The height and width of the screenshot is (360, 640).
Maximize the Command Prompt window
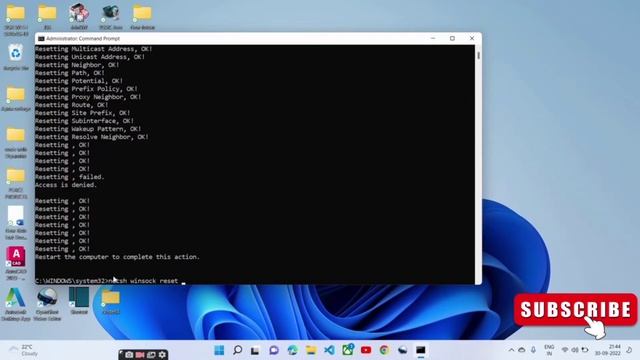click(452, 38)
